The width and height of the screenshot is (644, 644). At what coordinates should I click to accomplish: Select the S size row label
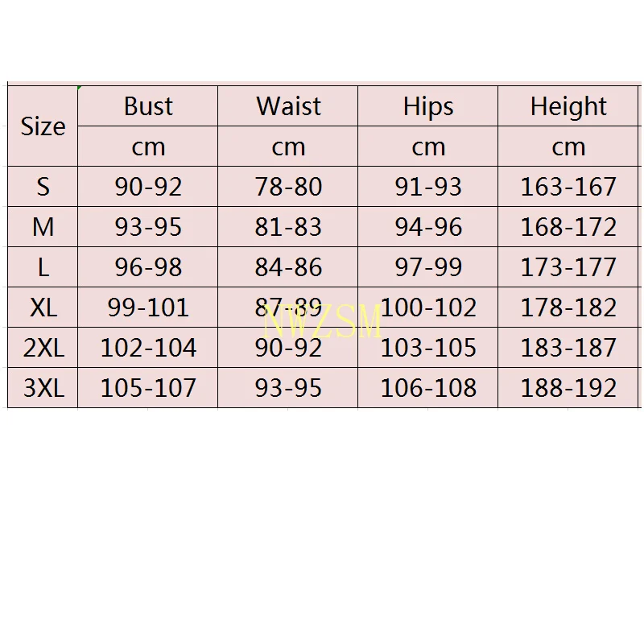43,187
